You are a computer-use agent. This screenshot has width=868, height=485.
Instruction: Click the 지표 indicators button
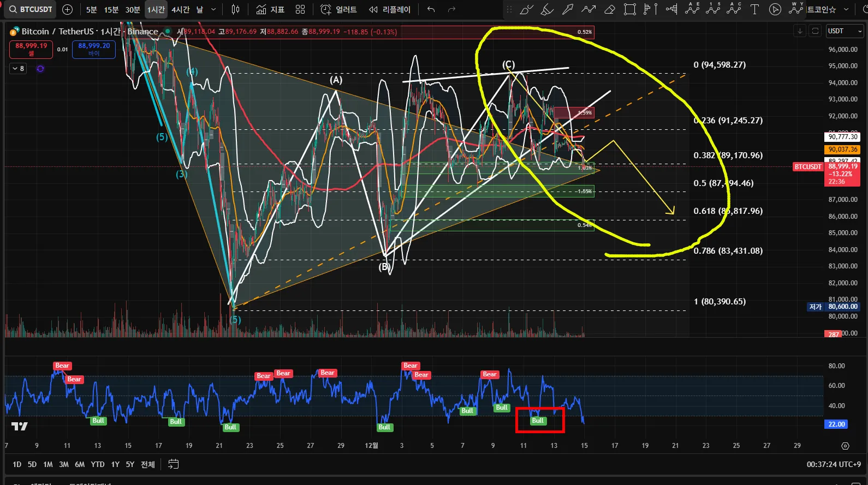point(271,9)
